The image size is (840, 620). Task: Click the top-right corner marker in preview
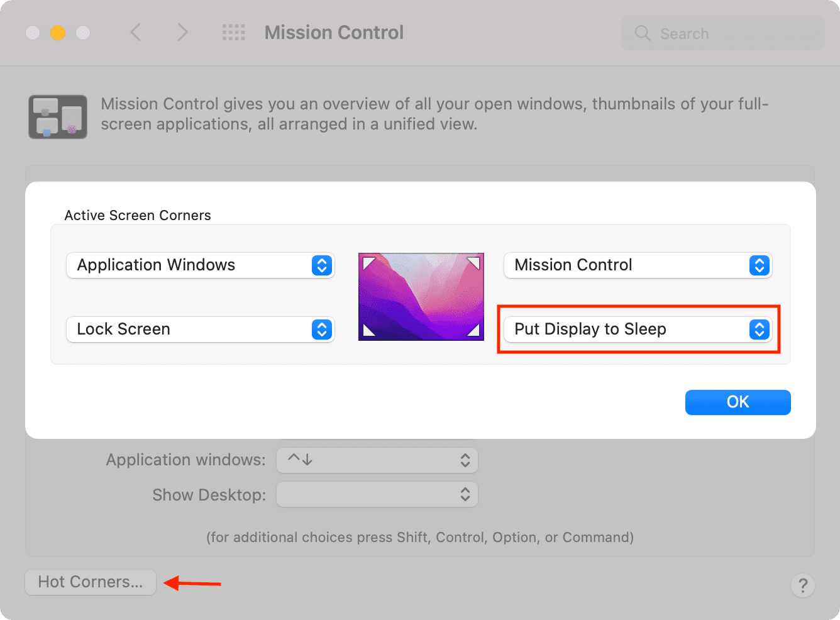[x=473, y=262]
